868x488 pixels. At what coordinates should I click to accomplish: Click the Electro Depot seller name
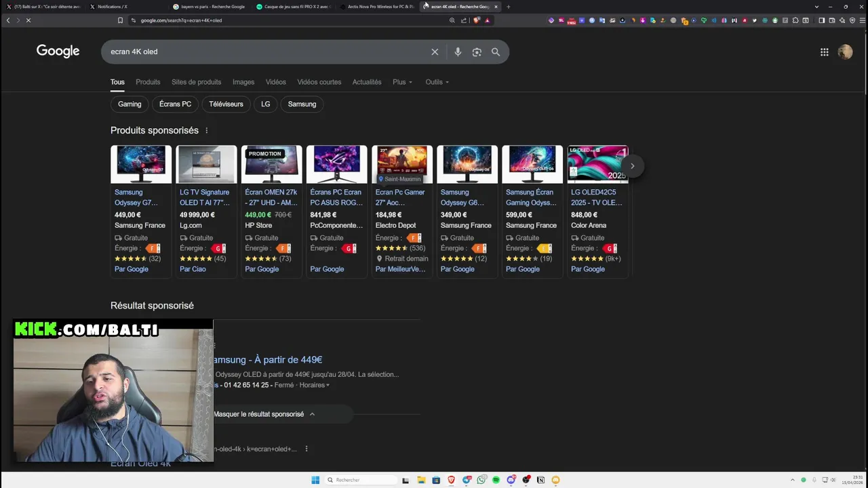coord(395,226)
